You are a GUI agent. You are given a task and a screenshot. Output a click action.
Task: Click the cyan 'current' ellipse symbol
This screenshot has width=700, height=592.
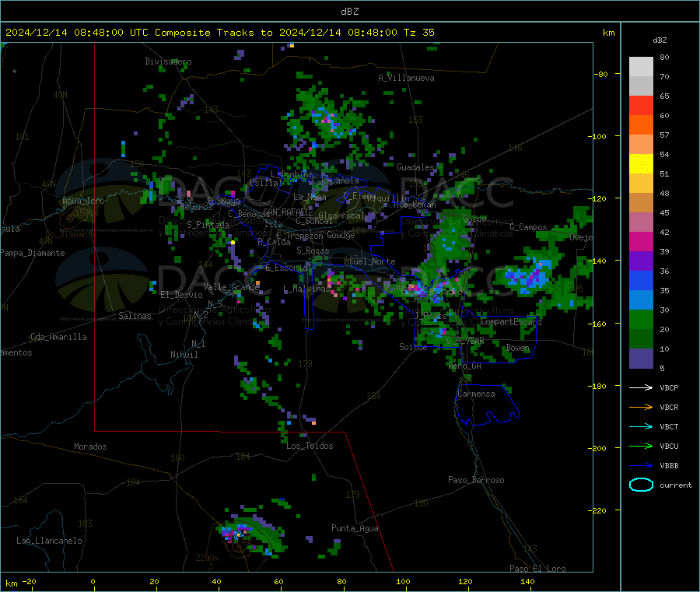click(641, 485)
